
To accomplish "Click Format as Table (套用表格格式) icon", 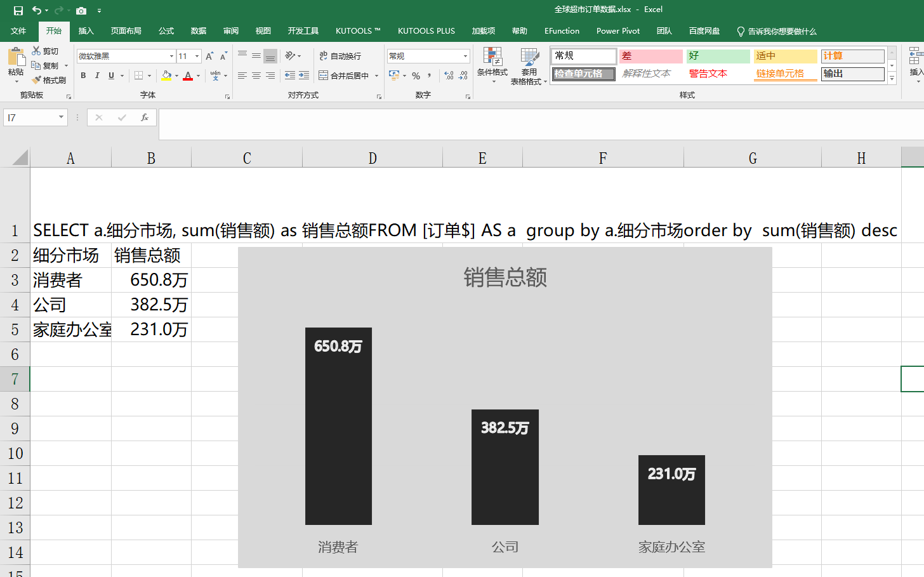I will (529, 56).
